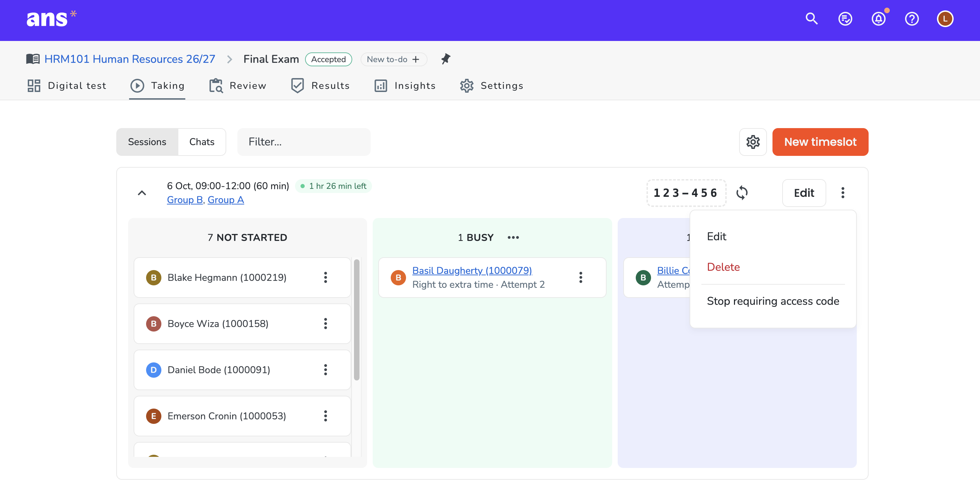Add a New to-do
The width and height of the screenshot is (980, 486).
[394, 59]
